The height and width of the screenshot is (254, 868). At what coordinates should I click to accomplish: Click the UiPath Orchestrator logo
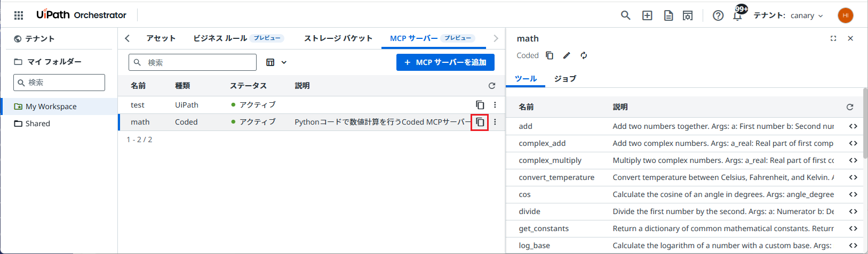pos(81,15)
